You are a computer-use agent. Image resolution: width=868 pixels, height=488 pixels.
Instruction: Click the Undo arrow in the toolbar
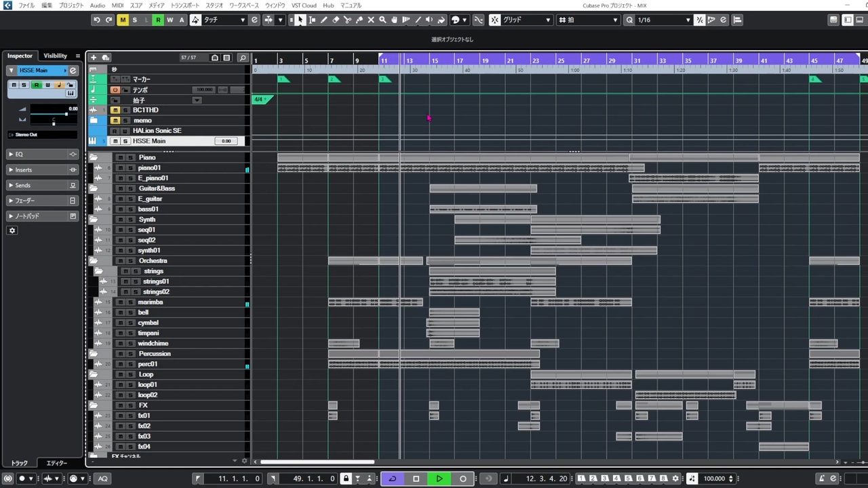click(97, 20)
